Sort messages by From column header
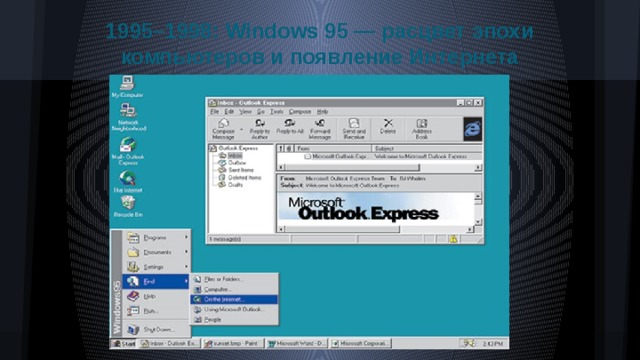The height and width of the screenshot is (360, 640). [333, 148]
